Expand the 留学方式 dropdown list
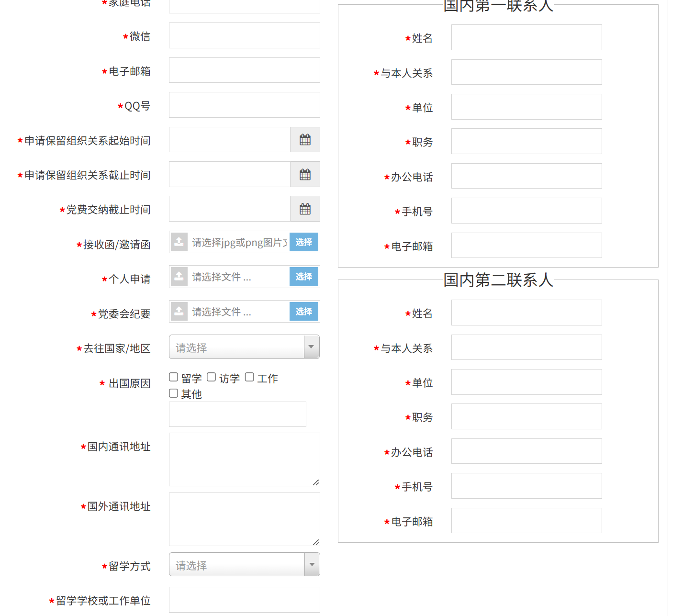 point(244,565)
